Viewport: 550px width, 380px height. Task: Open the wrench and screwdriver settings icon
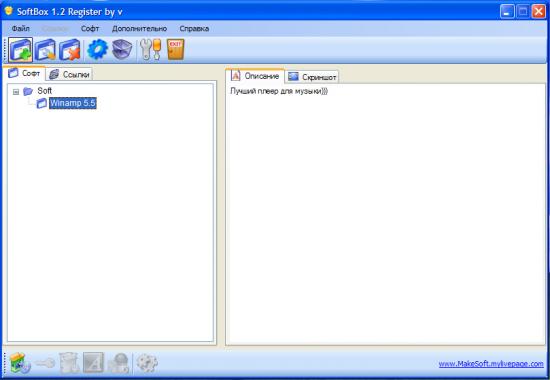click(x=150, y=49)
